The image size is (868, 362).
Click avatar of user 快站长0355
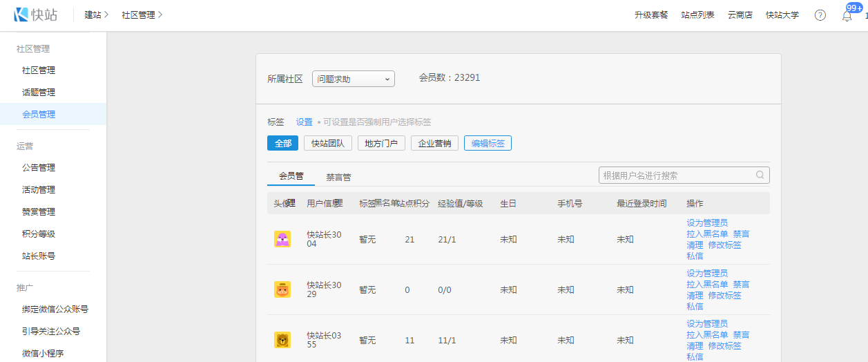[x=282, y=340]
